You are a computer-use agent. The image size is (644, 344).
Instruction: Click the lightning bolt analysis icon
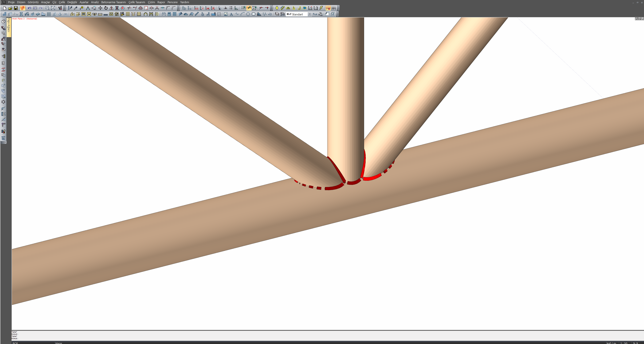(321, 8)
